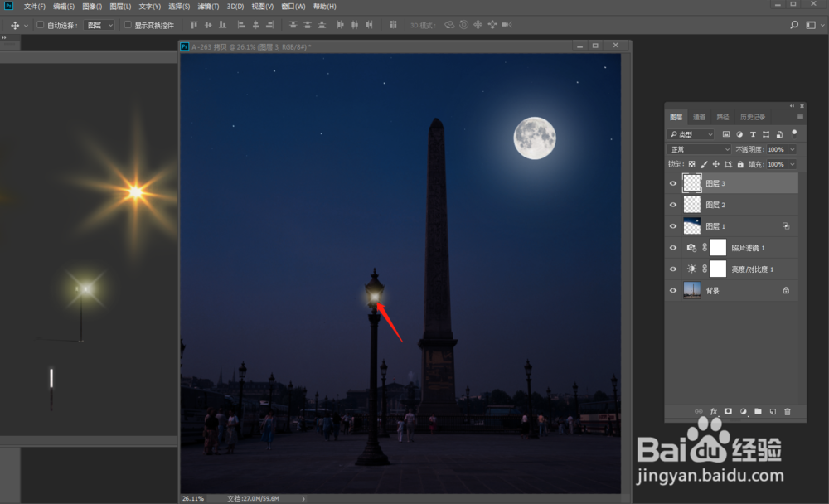Image resolution: width=829 pixels, height=504 pixels.
Task: Click auto-align layers icon
Action: (393, 25)
